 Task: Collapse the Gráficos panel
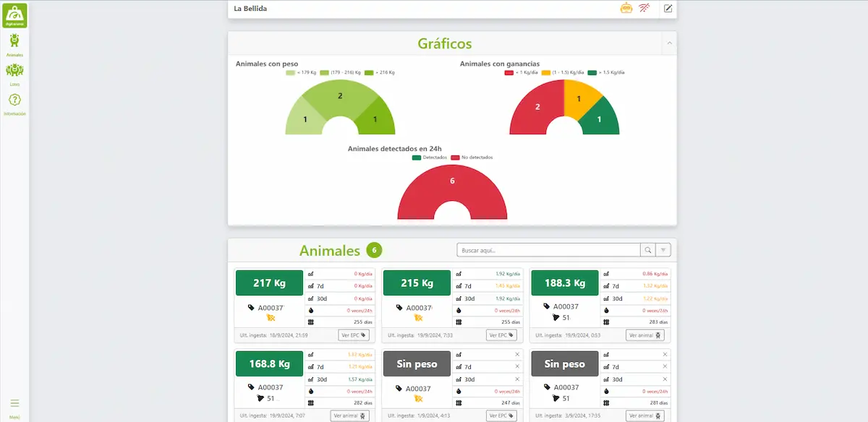click(669, 44)
